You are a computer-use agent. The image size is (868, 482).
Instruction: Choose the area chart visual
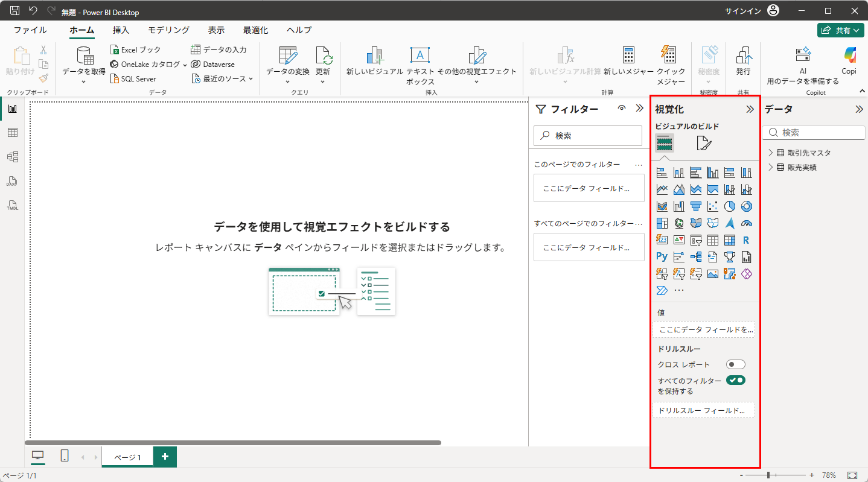click(x=679, y=189)
